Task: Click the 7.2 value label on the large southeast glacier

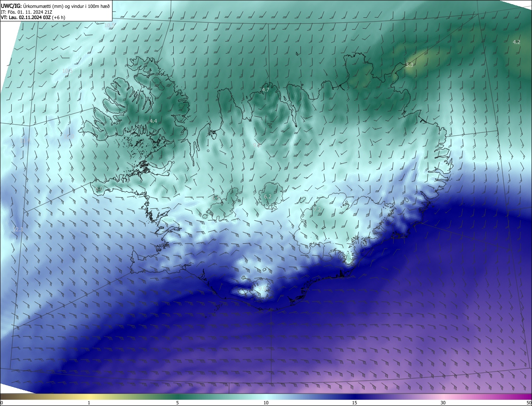Action: click(x=317, y=210)
